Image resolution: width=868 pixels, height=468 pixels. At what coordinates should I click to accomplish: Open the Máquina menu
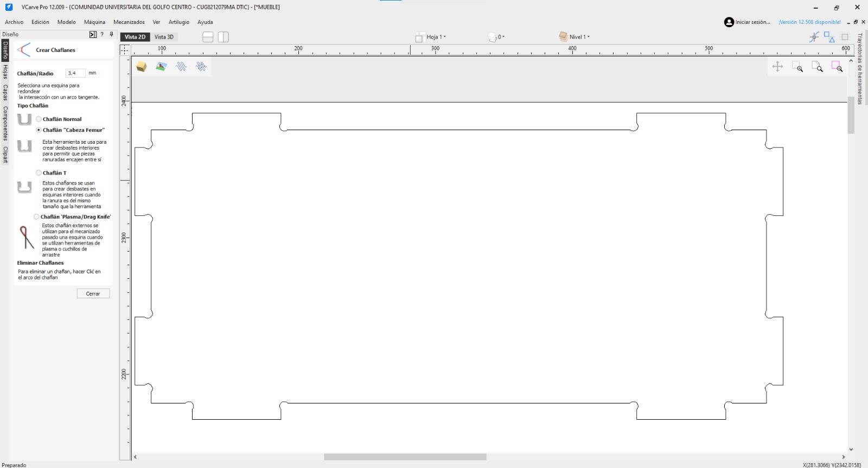pos(94,22)
